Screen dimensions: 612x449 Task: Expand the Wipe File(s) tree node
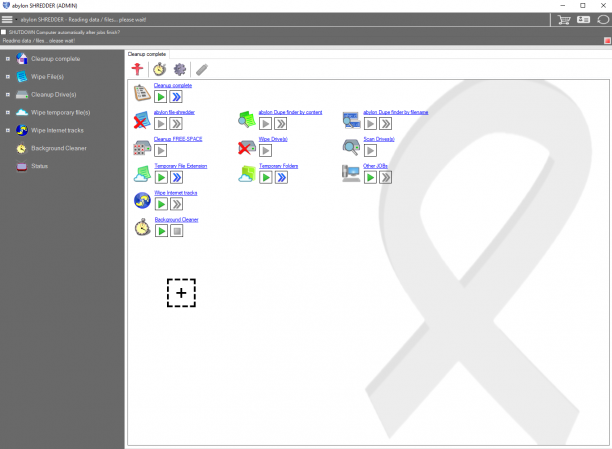click(x=7, y=77)
